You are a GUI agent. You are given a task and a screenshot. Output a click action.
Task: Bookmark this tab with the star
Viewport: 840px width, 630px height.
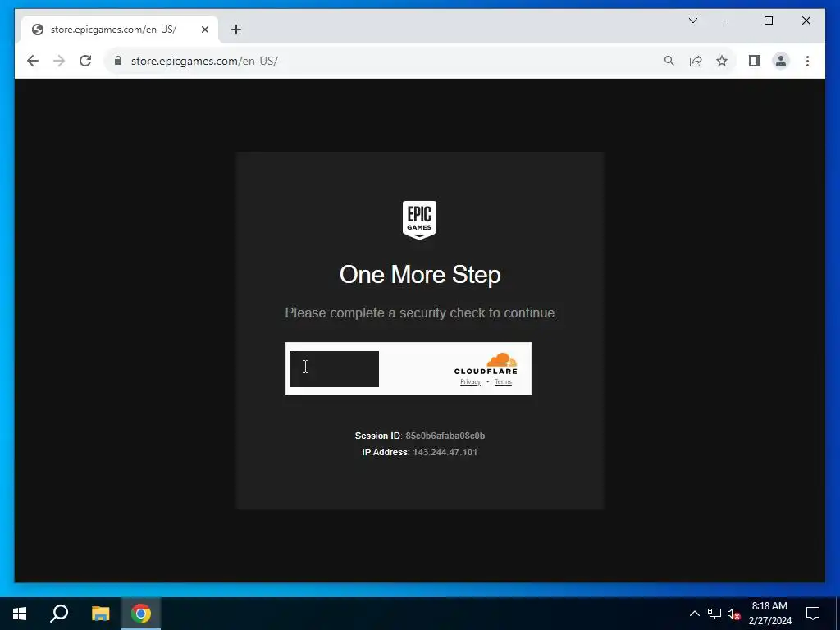point(722,61)
